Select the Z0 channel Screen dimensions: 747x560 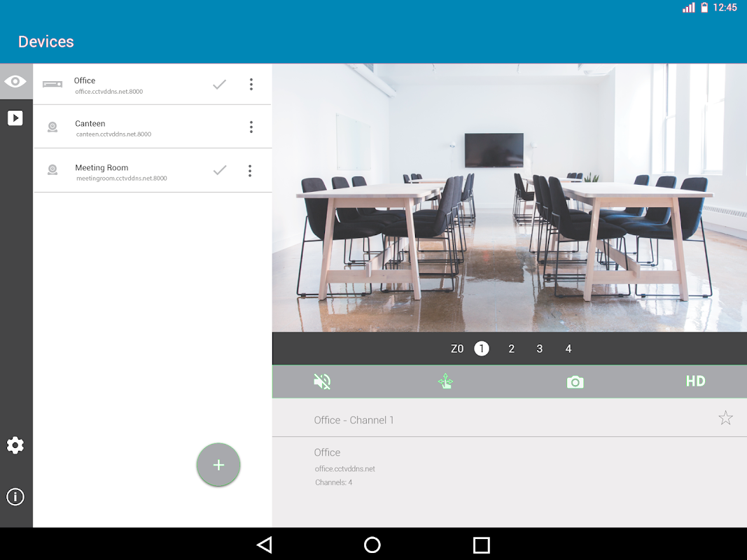click(x=457, y=349)
